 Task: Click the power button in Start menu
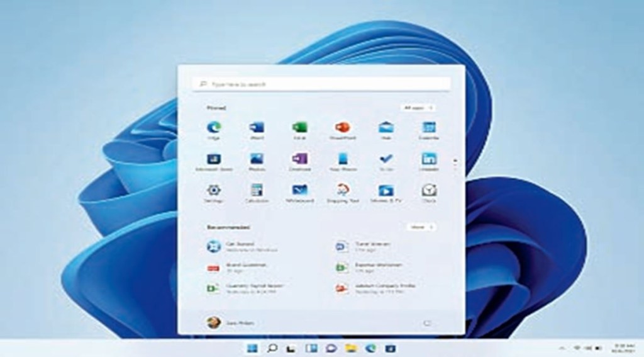tap(427, 323)
